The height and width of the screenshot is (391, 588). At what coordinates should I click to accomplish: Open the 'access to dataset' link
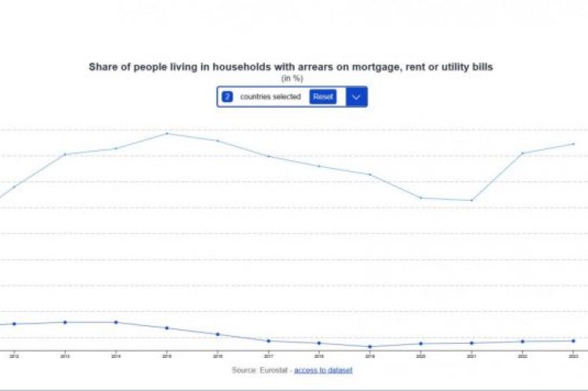[323, 370]
